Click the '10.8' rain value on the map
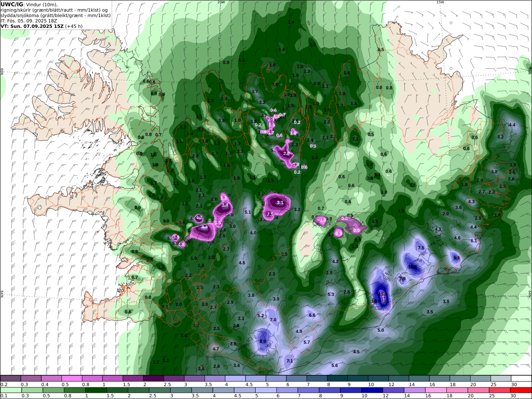The height and width of the screenshot is (399, 532). pyautogui.click(x=413, y=267)
